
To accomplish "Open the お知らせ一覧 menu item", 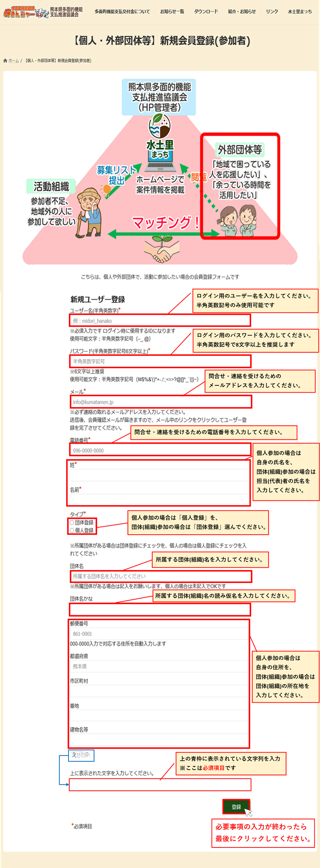I will tap(172, 12).
